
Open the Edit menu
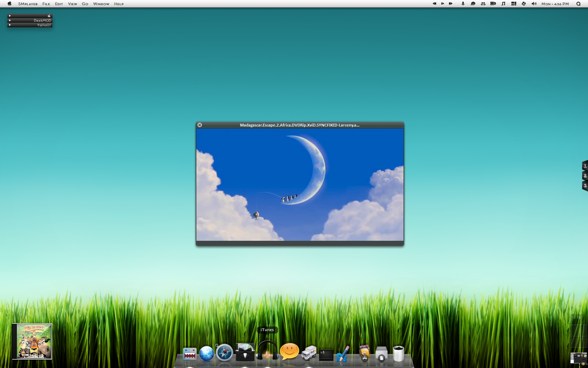(x=59, y=4)
